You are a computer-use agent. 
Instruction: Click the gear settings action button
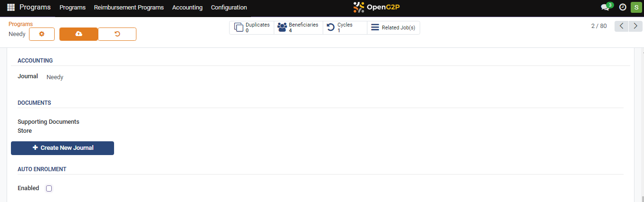click(x=42, y=34)
